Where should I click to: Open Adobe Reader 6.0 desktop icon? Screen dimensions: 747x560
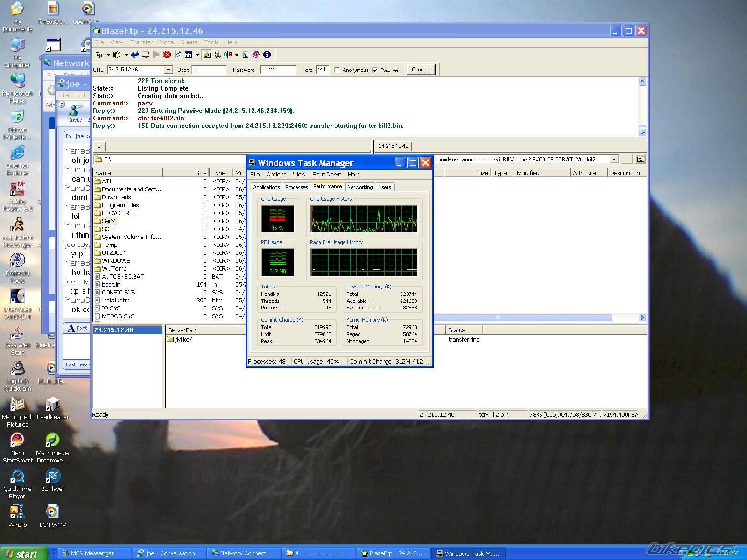[17, 196]
